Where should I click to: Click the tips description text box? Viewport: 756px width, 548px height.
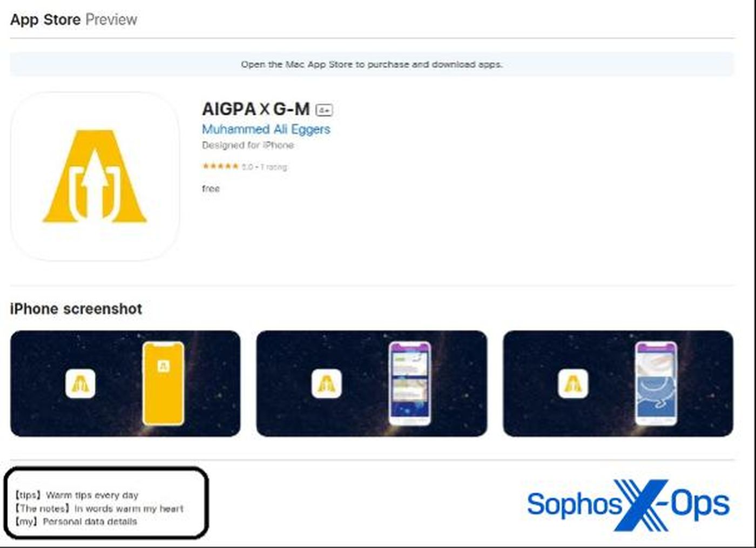(106, 503)
